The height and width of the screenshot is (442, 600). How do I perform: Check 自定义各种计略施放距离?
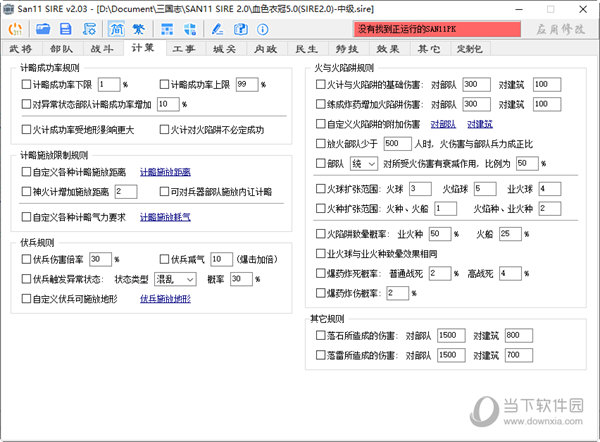pyautogui.click(x=26, y=172)
